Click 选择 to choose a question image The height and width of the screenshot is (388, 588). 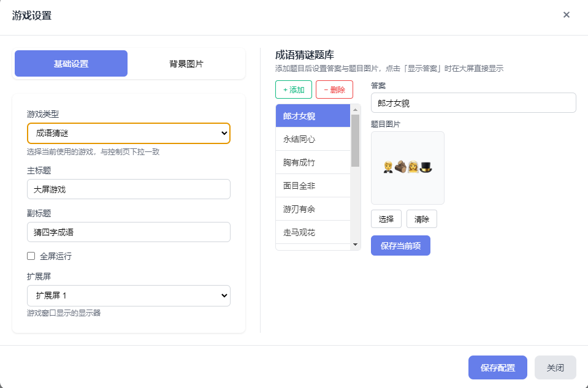tap(386, 218)
